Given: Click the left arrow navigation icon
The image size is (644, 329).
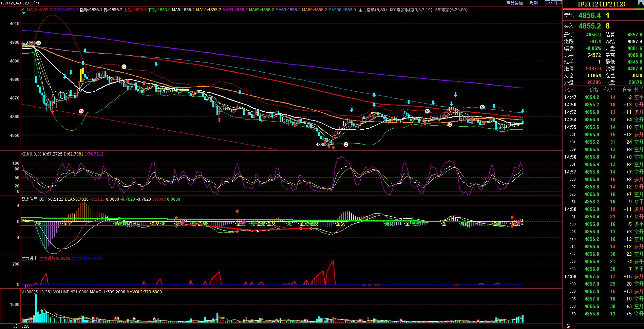Looking at the screenshot, I should [547, 3].
